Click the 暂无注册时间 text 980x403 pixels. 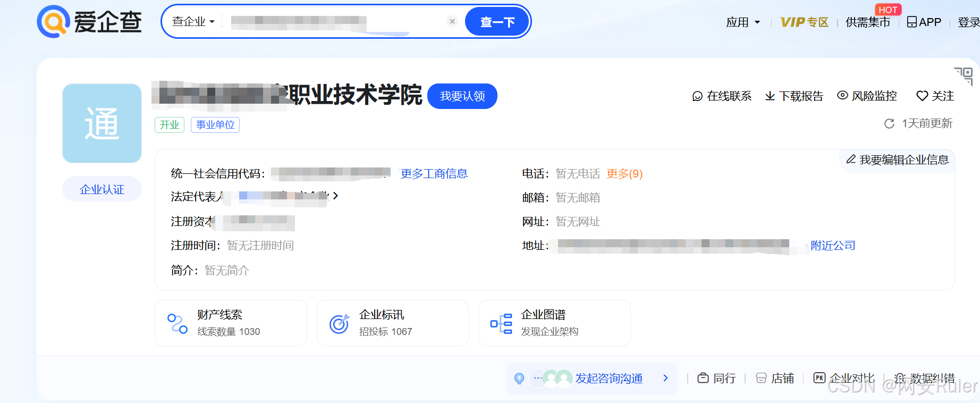click(x=260, y=246)
